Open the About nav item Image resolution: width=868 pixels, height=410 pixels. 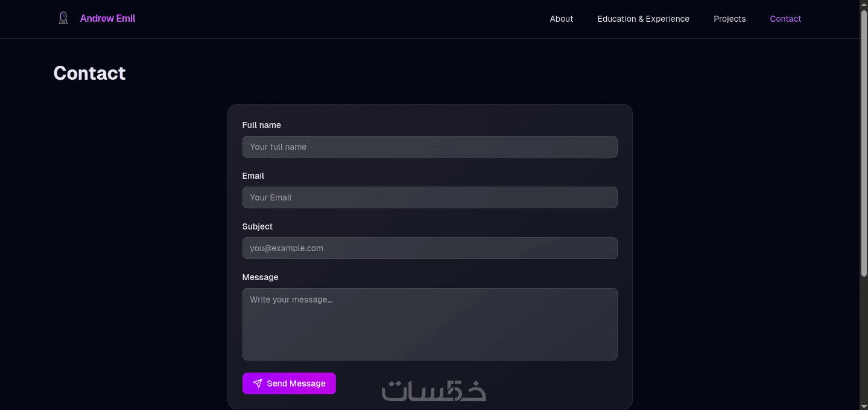point(561,19)
